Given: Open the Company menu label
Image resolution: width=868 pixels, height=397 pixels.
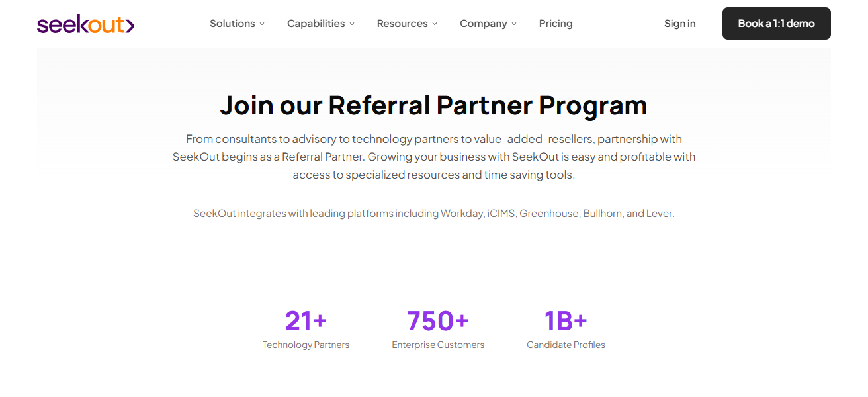Looking at the screenshot, I should [483, 24].
